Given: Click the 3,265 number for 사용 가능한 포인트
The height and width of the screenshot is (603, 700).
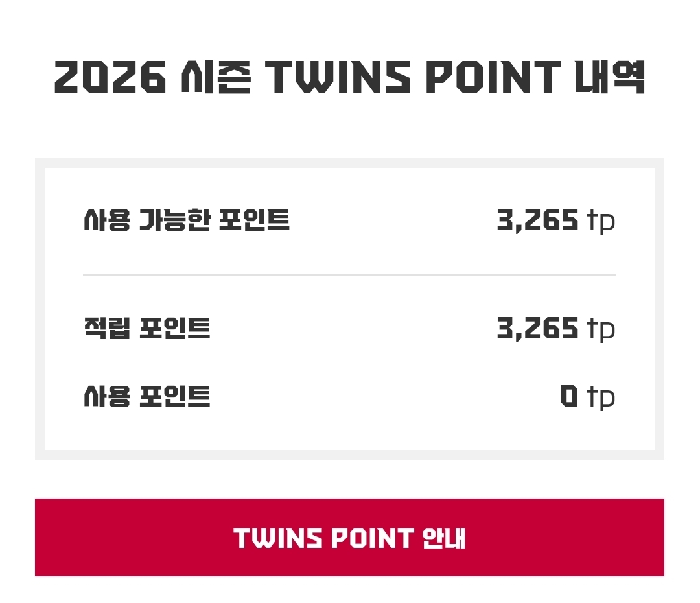Looking at the screenshot, I should point(537,221).
